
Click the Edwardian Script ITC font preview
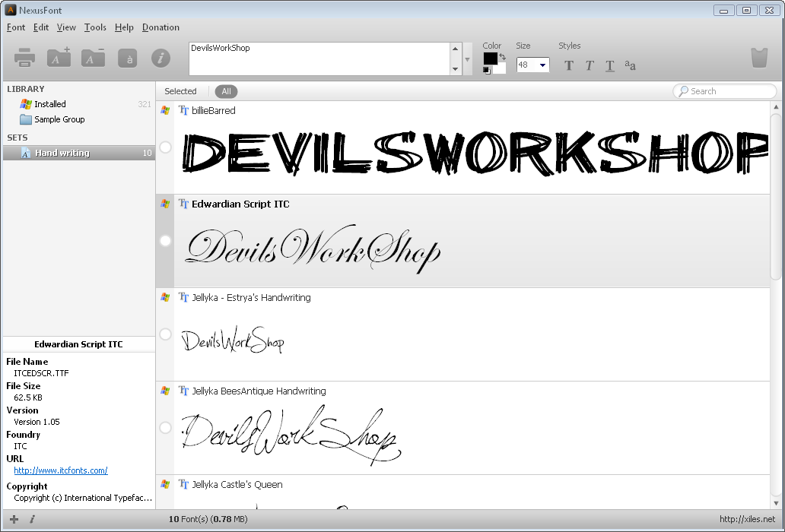(x=313, y=249)
